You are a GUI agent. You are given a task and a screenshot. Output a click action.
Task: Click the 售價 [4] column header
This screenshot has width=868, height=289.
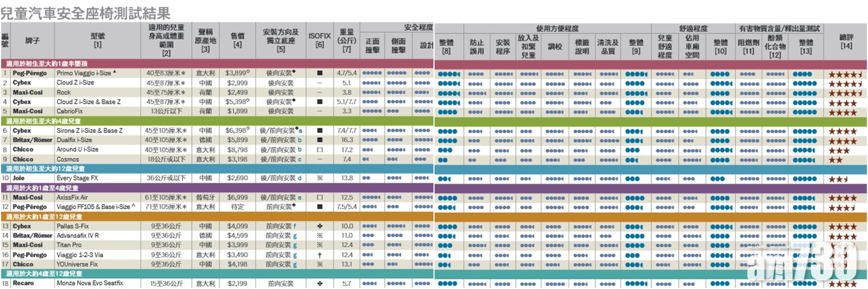(237, 40)
